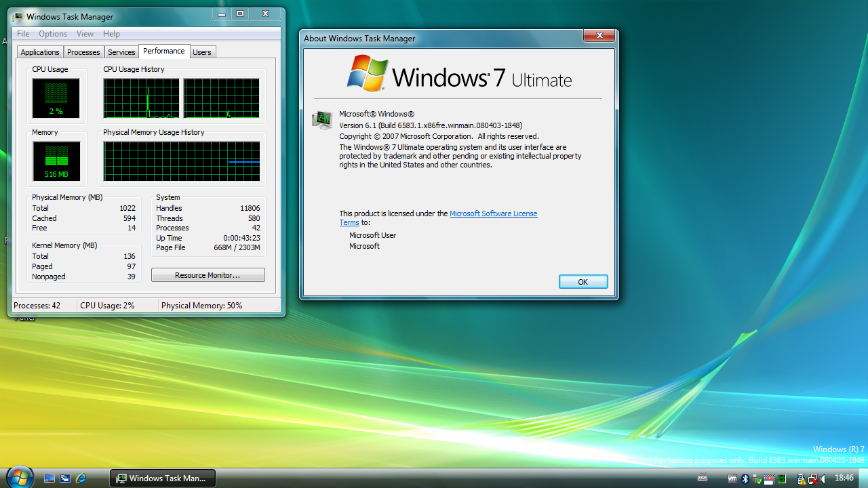Screen dimensions: 868x488
Task: Click the Handles value 11806
Action: (250, 208)
